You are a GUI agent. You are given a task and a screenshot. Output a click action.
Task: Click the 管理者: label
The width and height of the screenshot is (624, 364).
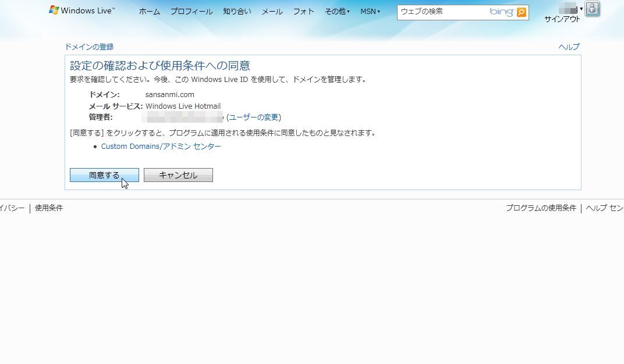[101, 117]
